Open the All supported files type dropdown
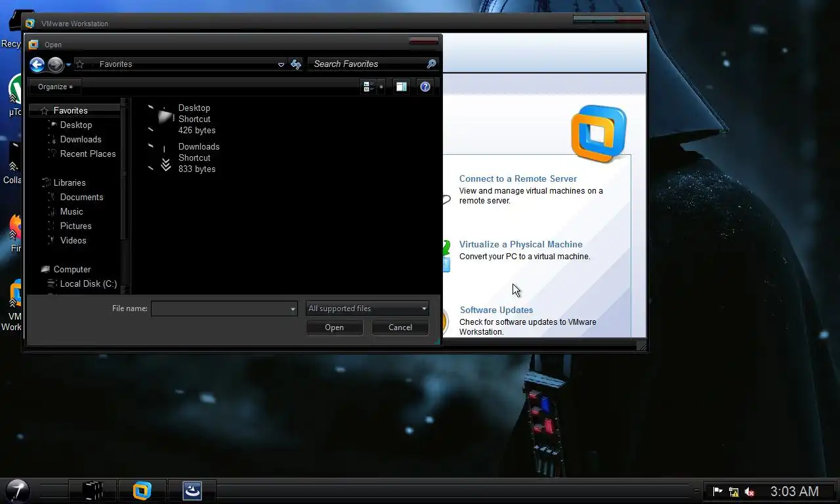840x504 pixels. (367, 308)
